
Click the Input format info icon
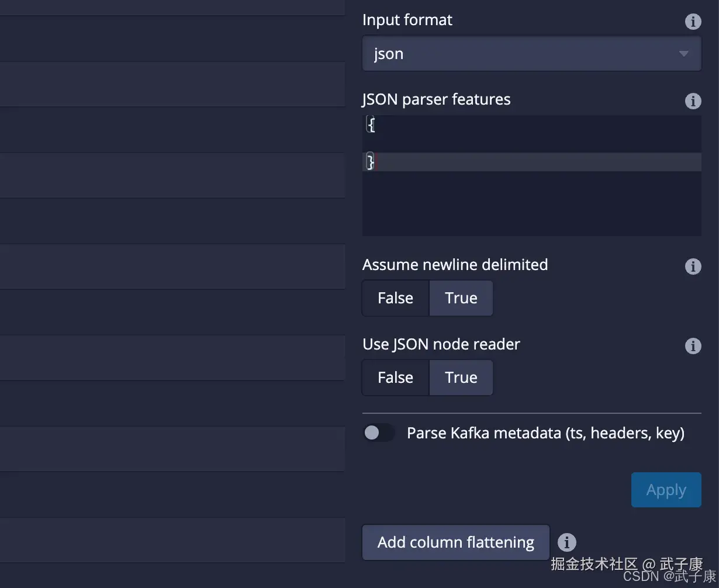[x=693, y=22]
